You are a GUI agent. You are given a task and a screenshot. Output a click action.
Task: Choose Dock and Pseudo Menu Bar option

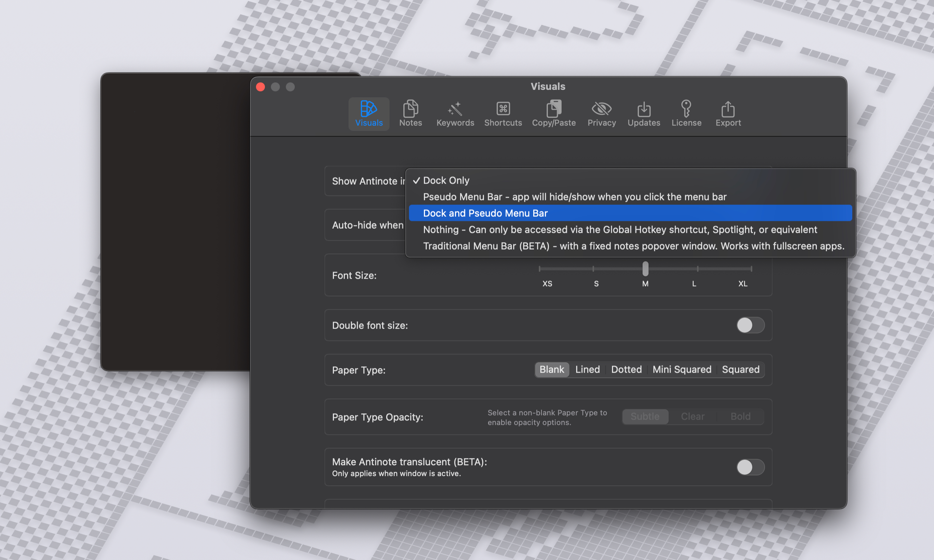(485, 213)
